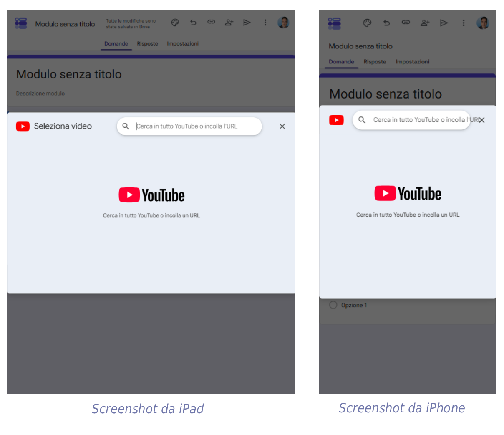Open Risposte tab in iPhone screenshot

(x=375, y=62)
